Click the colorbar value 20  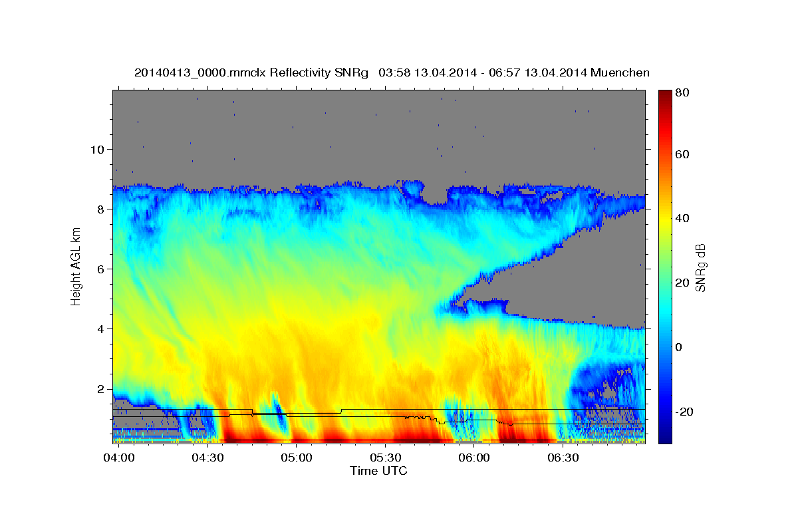pyautogui.click(x=683, y=283)
